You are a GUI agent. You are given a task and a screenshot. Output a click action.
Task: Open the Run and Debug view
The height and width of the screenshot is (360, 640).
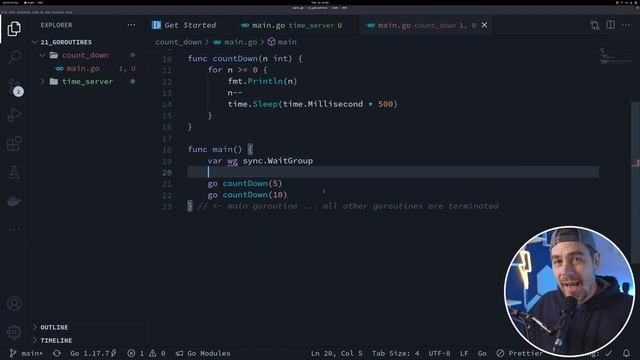(x=14, y=115)
